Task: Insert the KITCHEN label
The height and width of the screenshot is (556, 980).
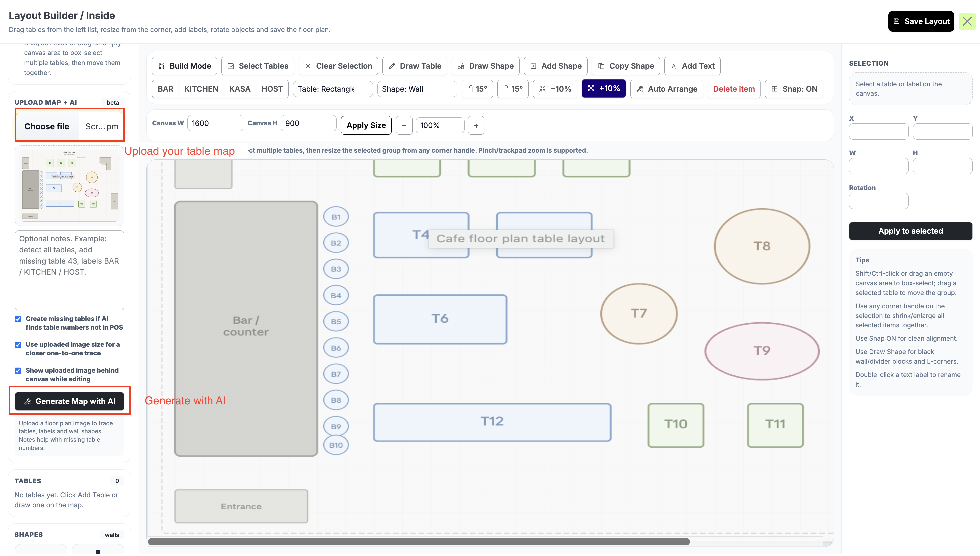Action: point(201,89)
